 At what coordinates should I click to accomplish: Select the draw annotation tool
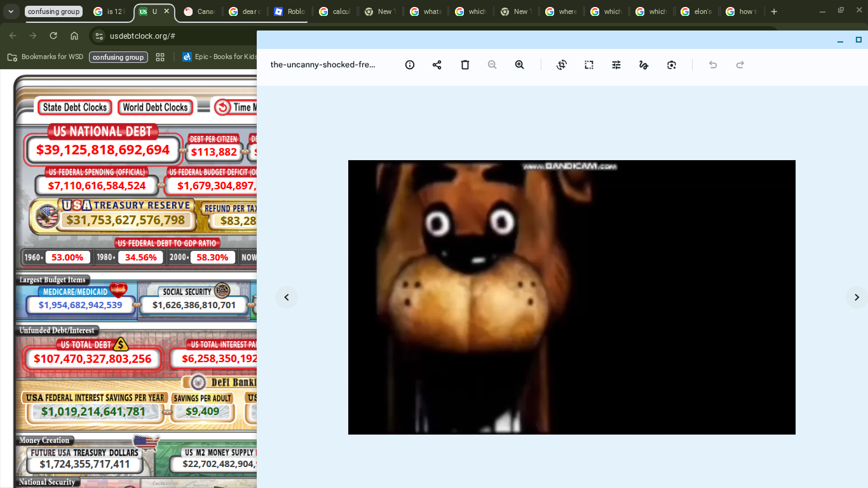[644, 65]
